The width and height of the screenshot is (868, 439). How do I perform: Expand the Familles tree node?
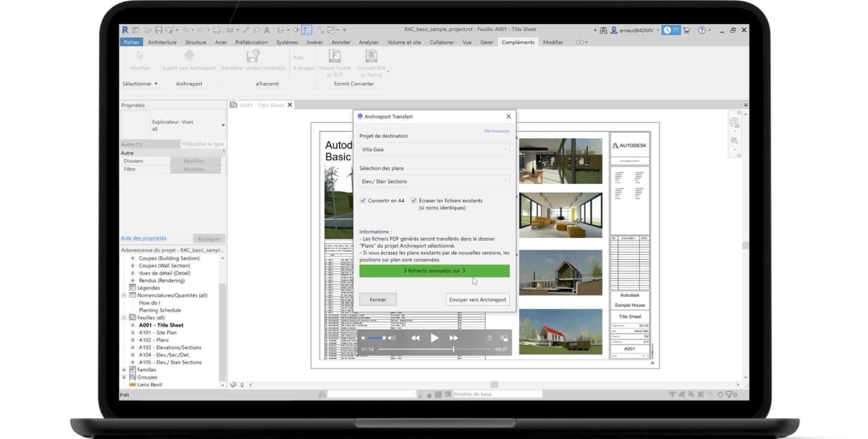point(124,369)
